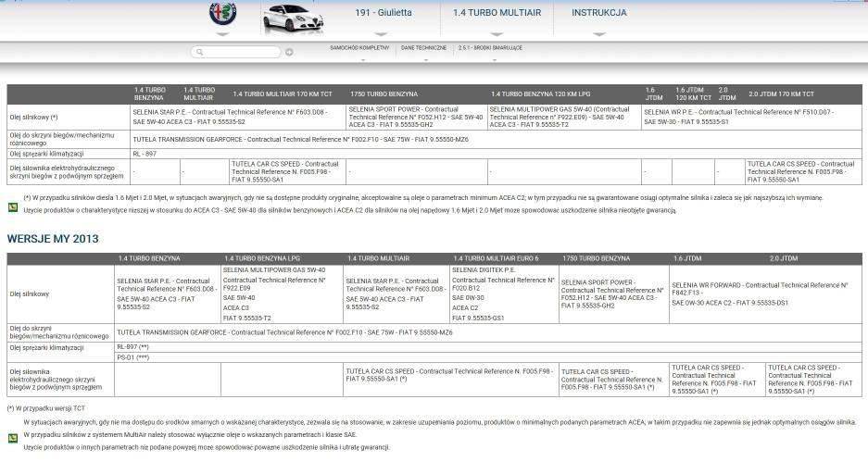Screen dimensions: 868x462
Task: Click the green note icon near MultiAir warning
Action: click(13, 438)
